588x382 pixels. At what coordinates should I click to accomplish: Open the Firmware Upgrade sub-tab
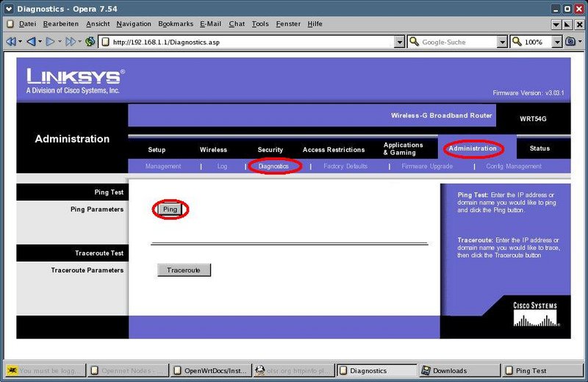427,166
